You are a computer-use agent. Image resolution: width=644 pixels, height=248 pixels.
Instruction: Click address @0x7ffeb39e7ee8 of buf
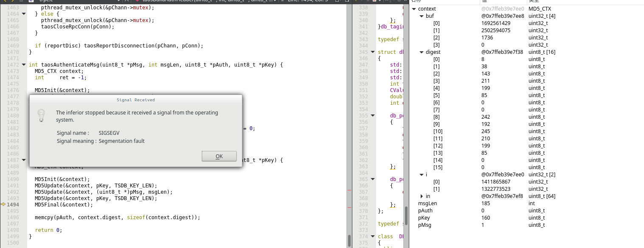pyautogui.click(x=503, y=16)
